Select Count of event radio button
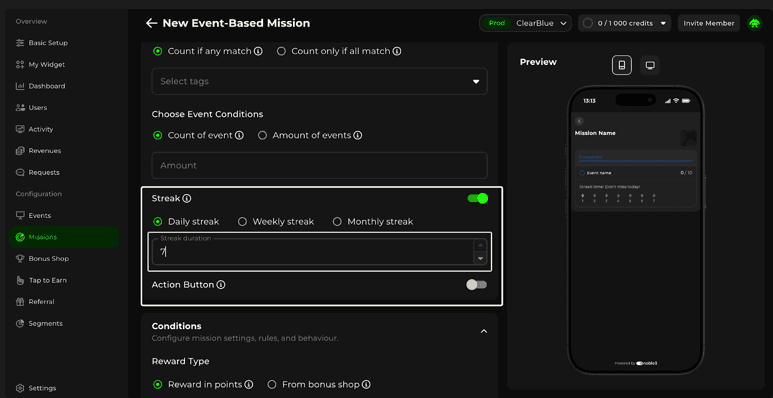Screen dimensions: 773x398 click(158, 135)
